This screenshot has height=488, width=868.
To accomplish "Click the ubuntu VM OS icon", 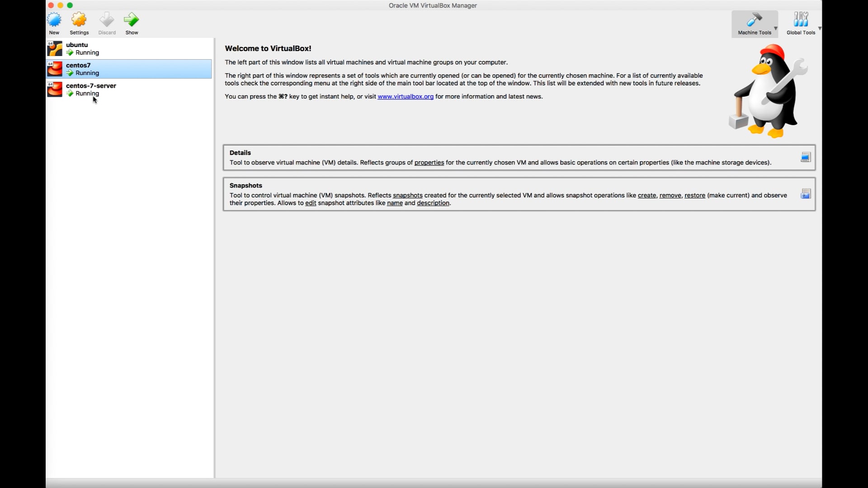I will [55, 48].
